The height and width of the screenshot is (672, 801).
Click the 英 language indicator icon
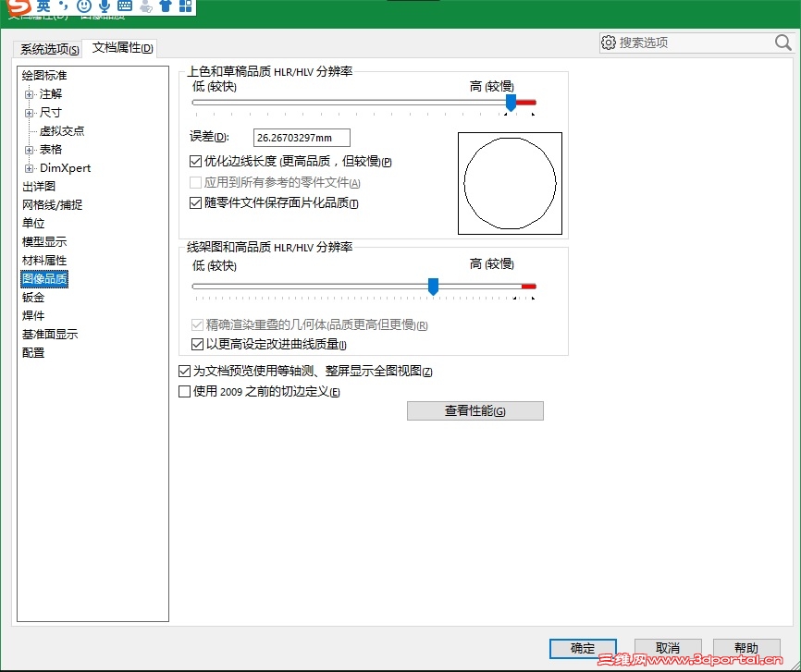pyautogui.click(x=42, y=6)
